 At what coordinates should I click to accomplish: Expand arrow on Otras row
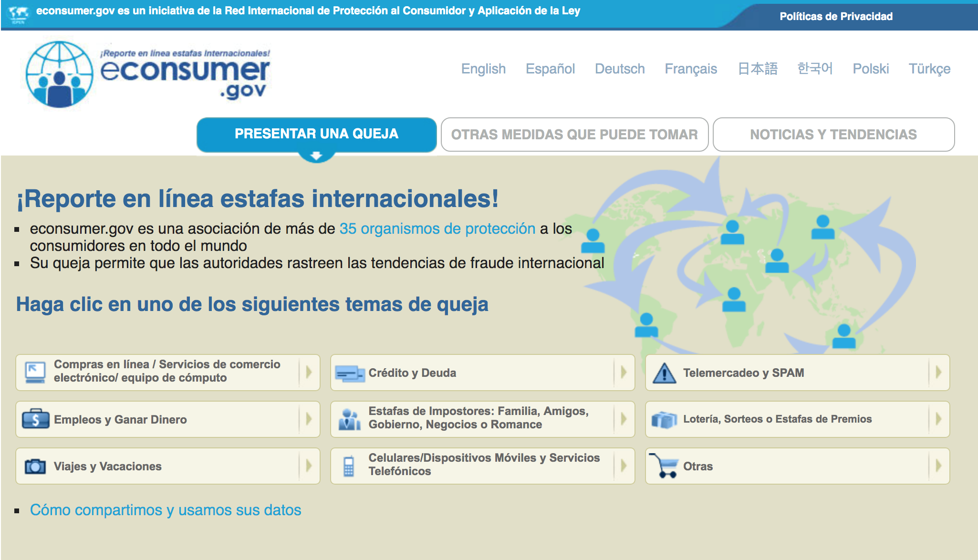tap(938, 466)
